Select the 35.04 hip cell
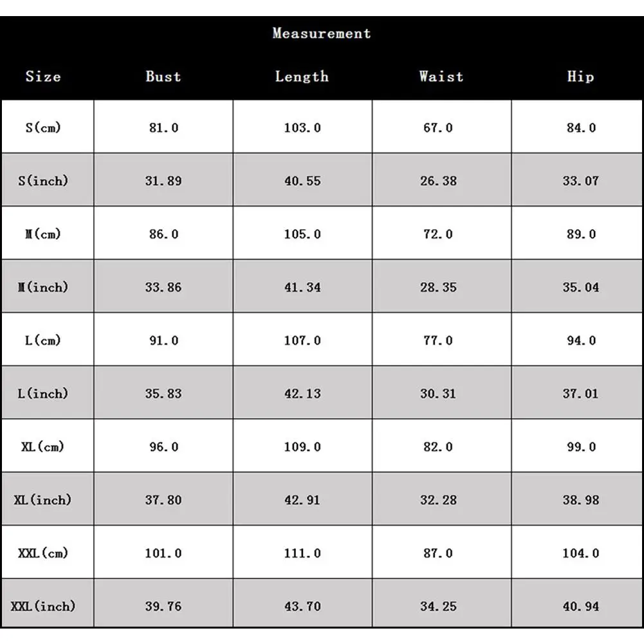644x644 pixels. click(581, 287)
